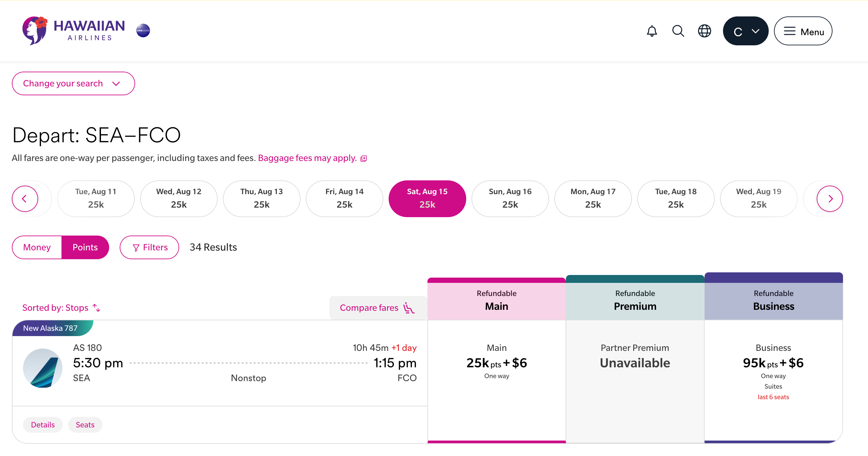
Task: Click the +1 day indicator
Action: click(x=404, y=348)
